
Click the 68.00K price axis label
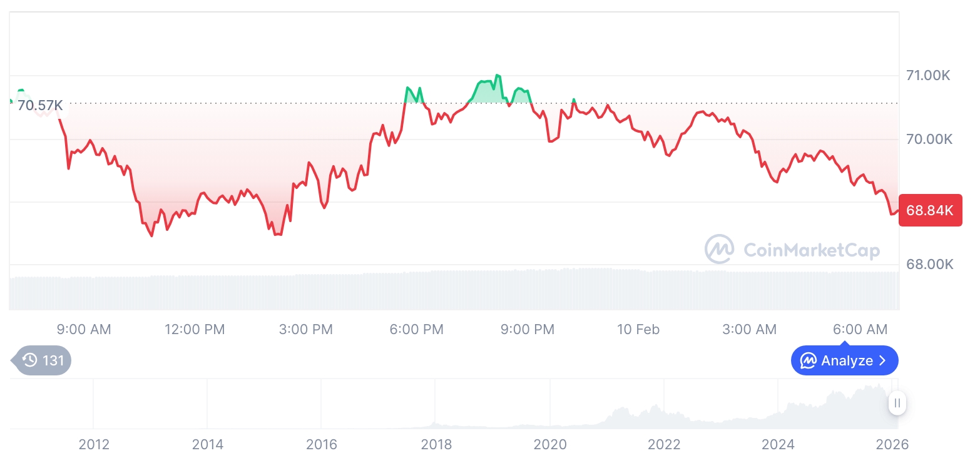tap(929, 265)
